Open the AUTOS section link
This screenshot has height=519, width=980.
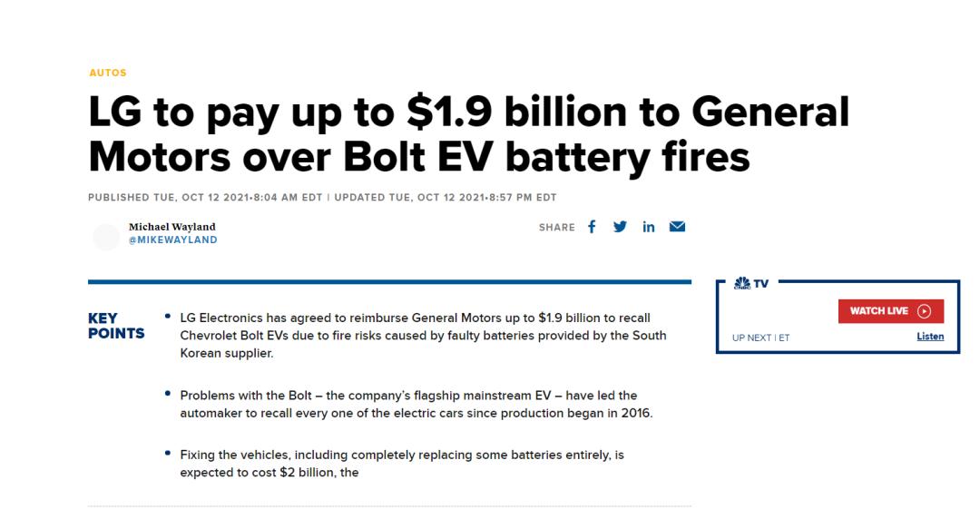pyautogui.click(x=107, y=73)
